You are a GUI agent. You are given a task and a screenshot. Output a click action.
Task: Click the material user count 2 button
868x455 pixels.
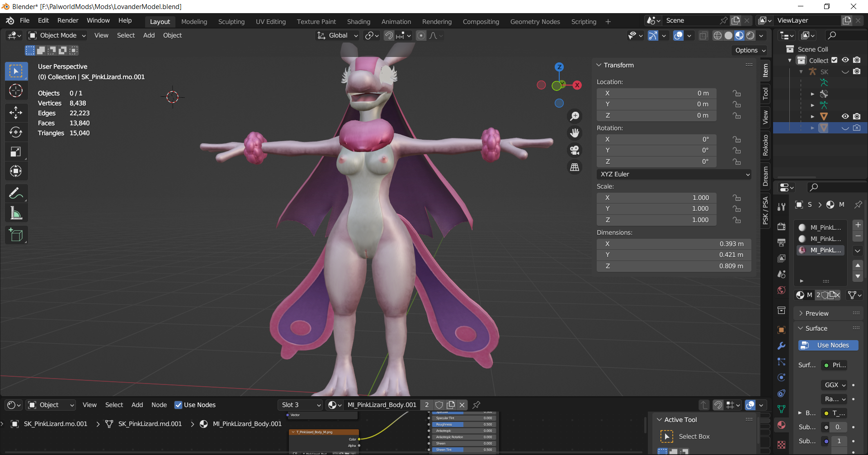(427, 405)
